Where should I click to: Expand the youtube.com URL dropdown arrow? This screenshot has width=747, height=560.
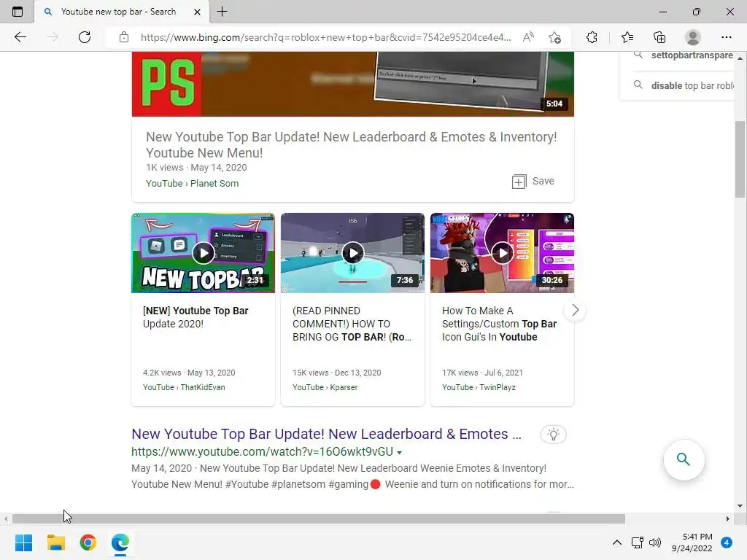pyautogui.click(x=399, y=452)
